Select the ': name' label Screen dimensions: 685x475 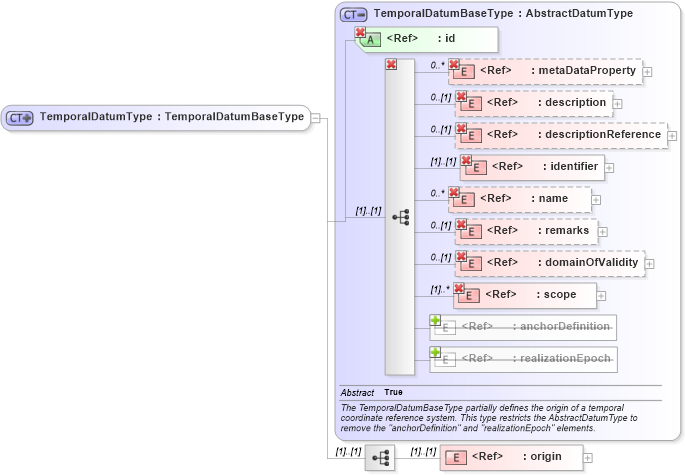click(550, 198)
